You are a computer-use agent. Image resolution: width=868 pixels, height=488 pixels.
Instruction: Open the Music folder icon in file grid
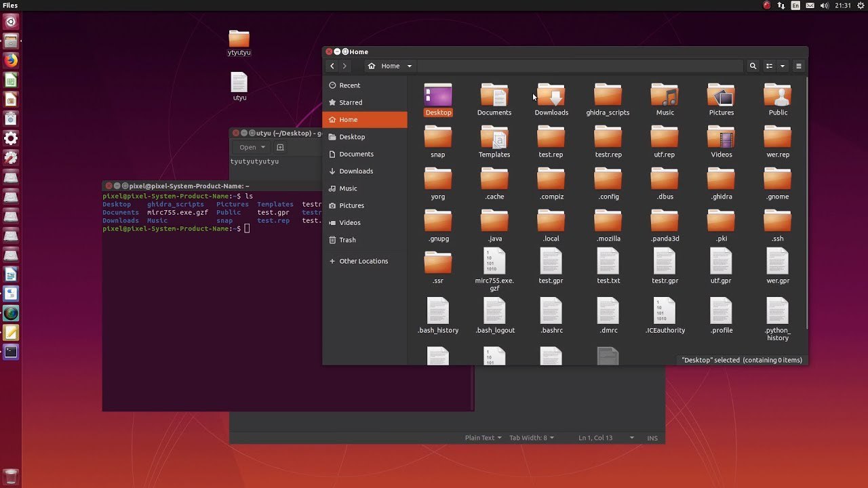point(665,96)
